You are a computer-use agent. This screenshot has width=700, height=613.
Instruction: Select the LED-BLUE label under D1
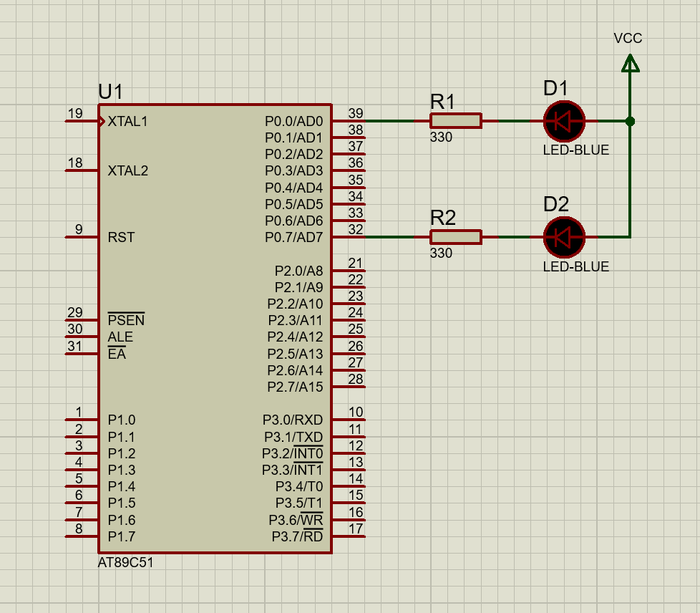575,150
